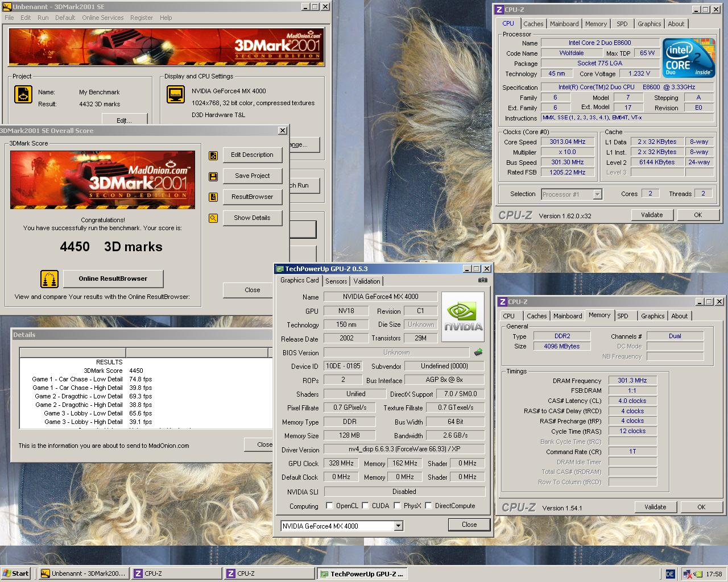This screenshot has width=728, height=582.
Task: Switch to Graphics tab in lower CPU-Z
Action: coord(652,316)
